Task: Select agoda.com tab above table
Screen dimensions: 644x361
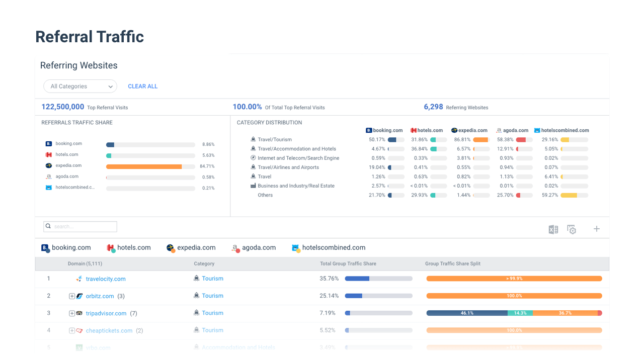Action: point(254,248)
